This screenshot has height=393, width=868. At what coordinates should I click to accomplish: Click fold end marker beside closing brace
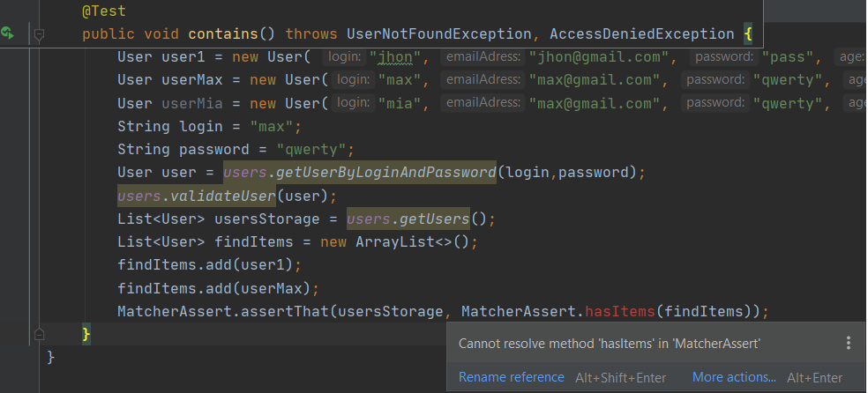[x=39, y=334]
